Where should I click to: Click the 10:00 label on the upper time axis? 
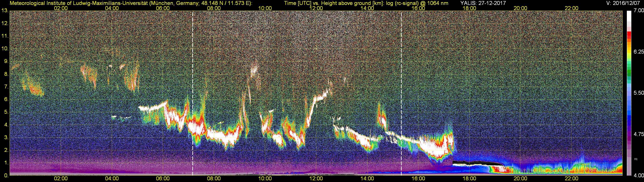pos(265,8)
